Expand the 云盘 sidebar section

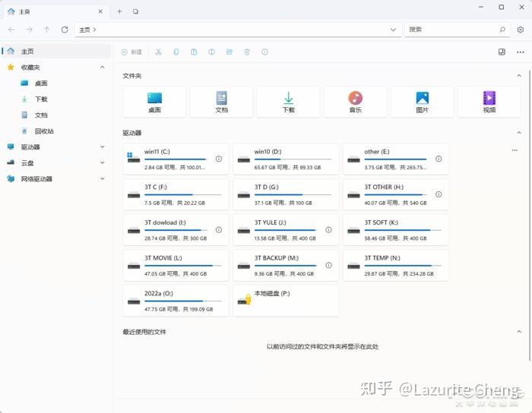point(102,162)
